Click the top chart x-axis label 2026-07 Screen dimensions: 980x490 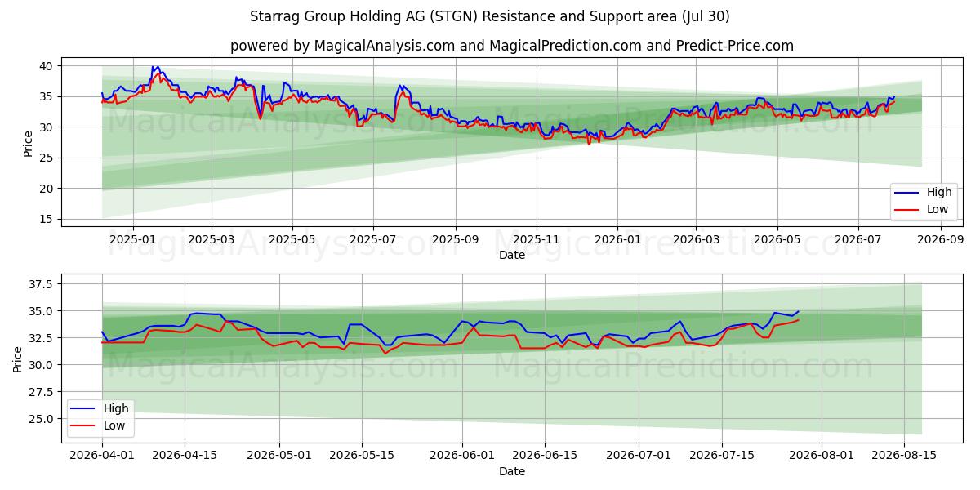coord(857,240)
